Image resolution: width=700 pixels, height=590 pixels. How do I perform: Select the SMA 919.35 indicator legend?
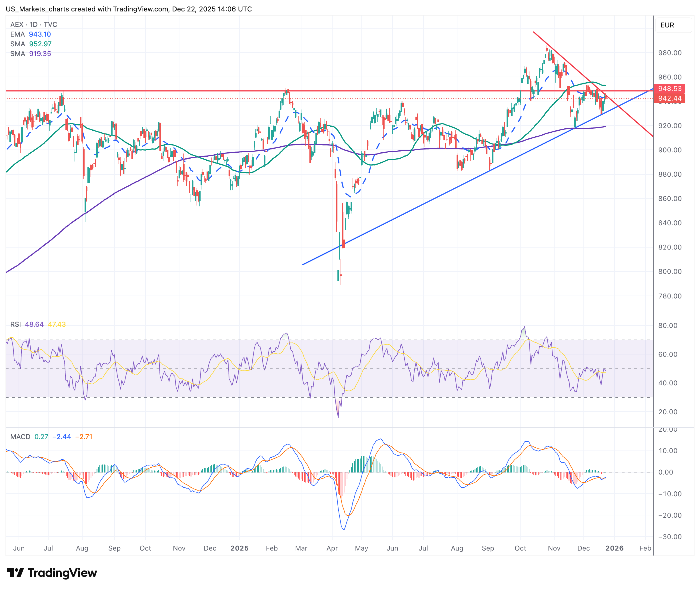(30, 53)
